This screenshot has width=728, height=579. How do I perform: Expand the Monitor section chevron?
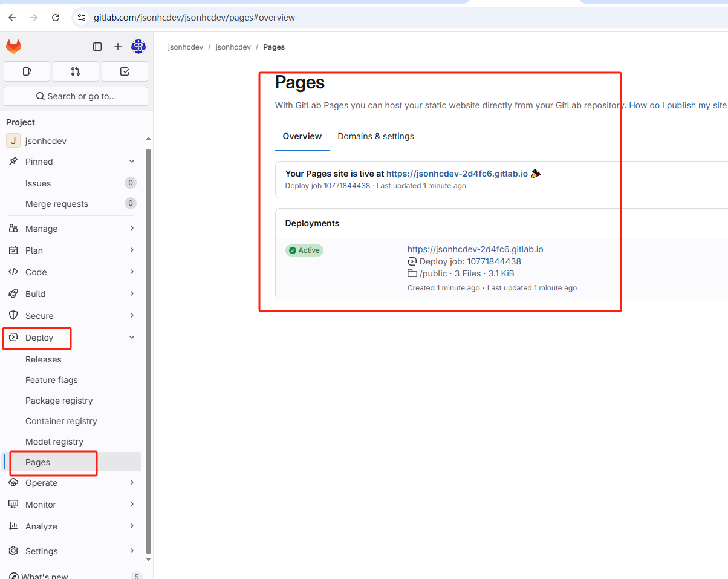[132, 505]
